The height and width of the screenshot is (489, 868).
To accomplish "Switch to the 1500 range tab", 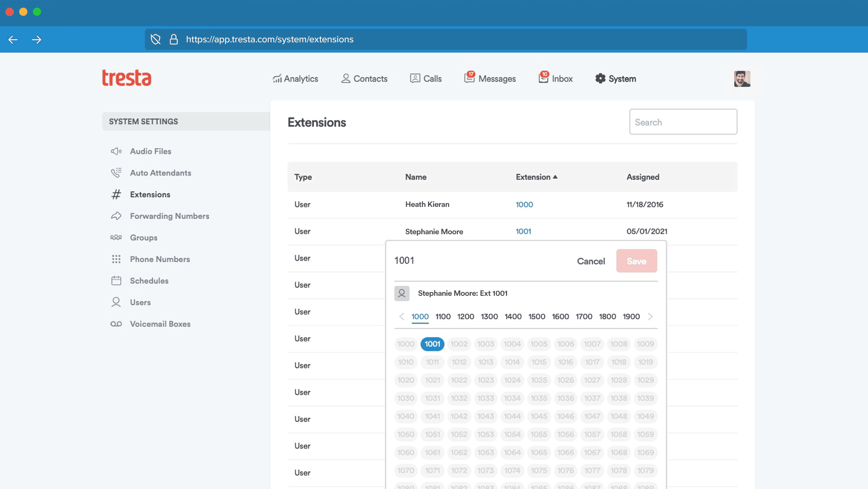I will click(x=537, y=317).
